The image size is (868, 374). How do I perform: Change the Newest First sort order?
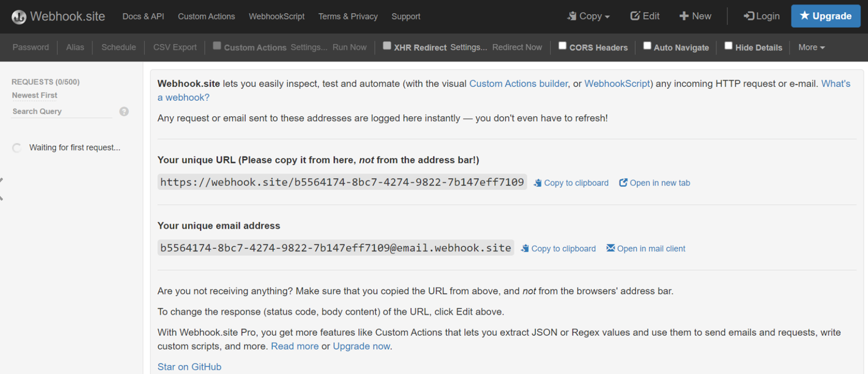(35, 95)
